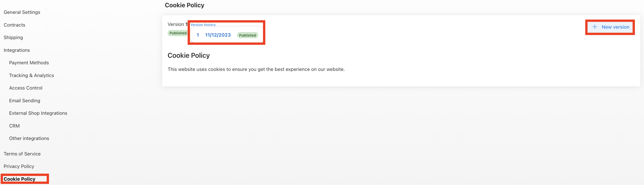Click the large Cookie Policy content heading
The height and width of the screenshot is (185, 644).
pyautogui.click(x=189, y=55)
